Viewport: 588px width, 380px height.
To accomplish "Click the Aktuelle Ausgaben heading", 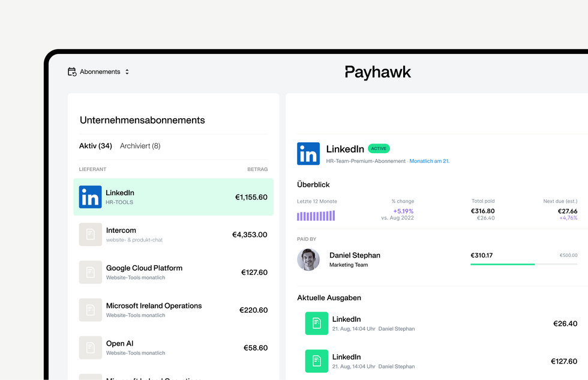I will pyautogui.click(x=329, y=298).
